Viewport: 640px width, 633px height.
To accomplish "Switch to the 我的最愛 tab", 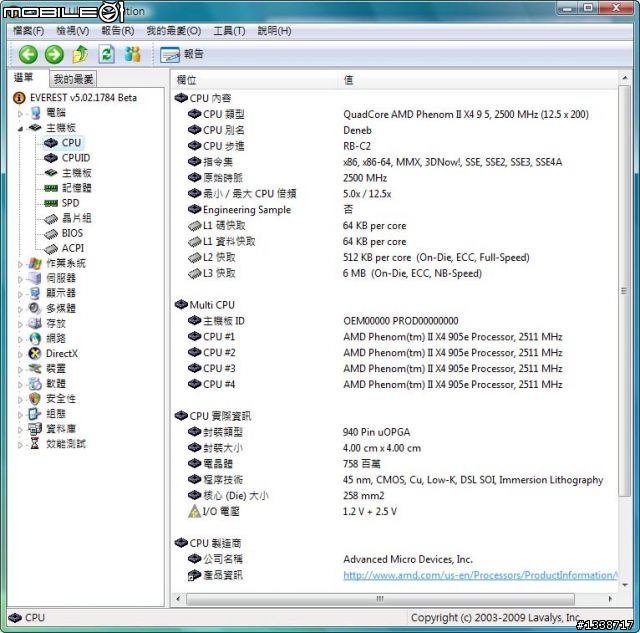I will (x=73, y=79).
